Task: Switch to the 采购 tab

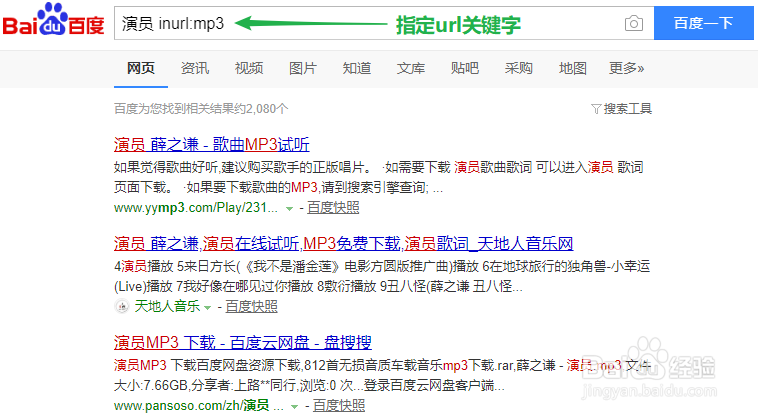Action: click(x=519, y=69)
